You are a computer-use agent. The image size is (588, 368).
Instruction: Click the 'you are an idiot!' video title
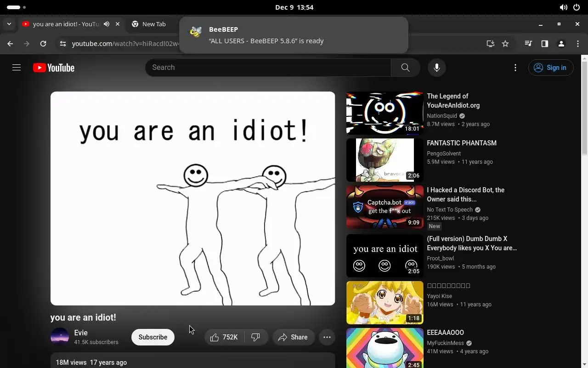click(83, 317)
